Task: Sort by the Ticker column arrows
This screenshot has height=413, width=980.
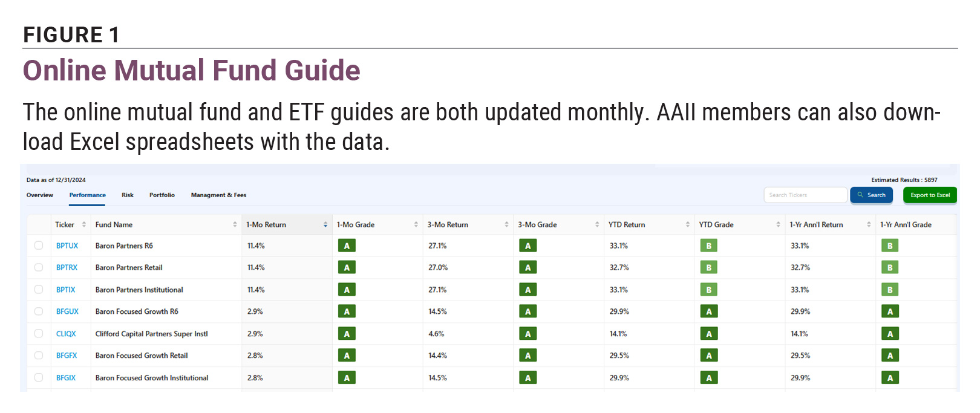Action: coord(84,225)
